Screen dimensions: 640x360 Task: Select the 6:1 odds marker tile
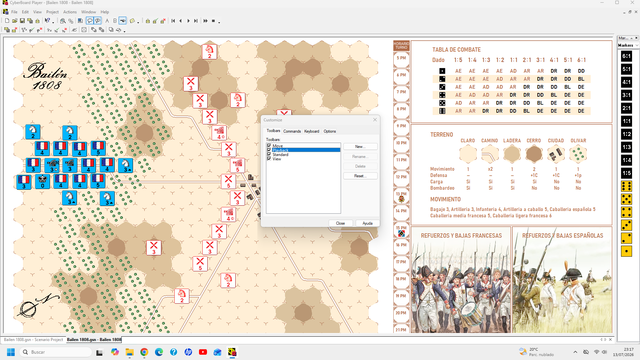pyautogui.click(x=626, y=56)
